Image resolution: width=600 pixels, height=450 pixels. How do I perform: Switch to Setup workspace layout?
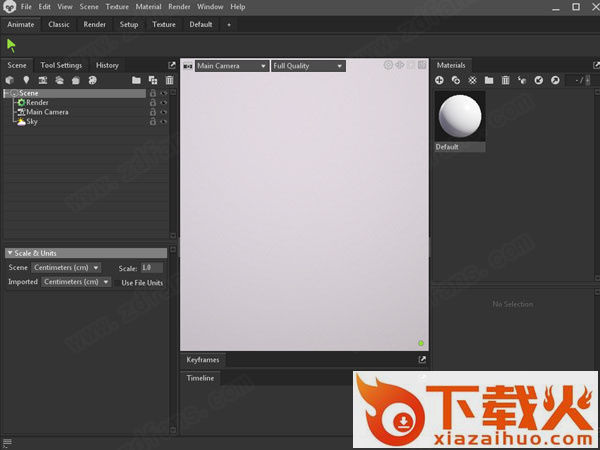pyautogui.click(x=129, y=24)
